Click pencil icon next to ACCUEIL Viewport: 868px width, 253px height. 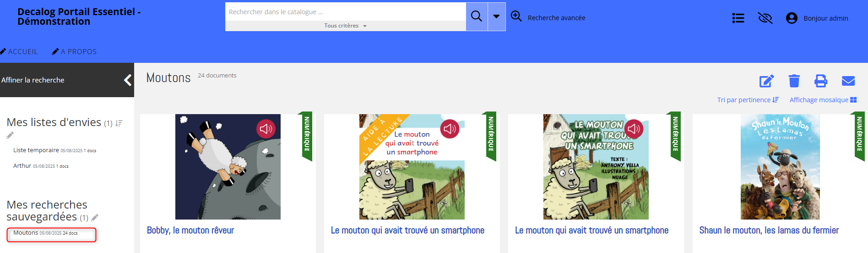click(3, 51)
